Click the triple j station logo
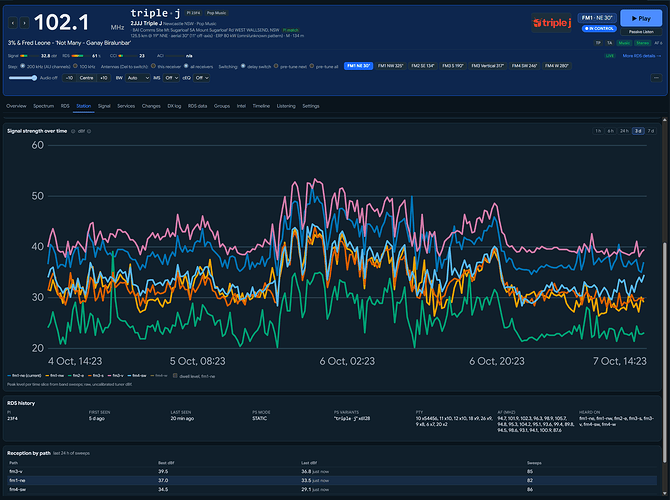This screenshot has height=500, width=670. click(x=552, y=23)
